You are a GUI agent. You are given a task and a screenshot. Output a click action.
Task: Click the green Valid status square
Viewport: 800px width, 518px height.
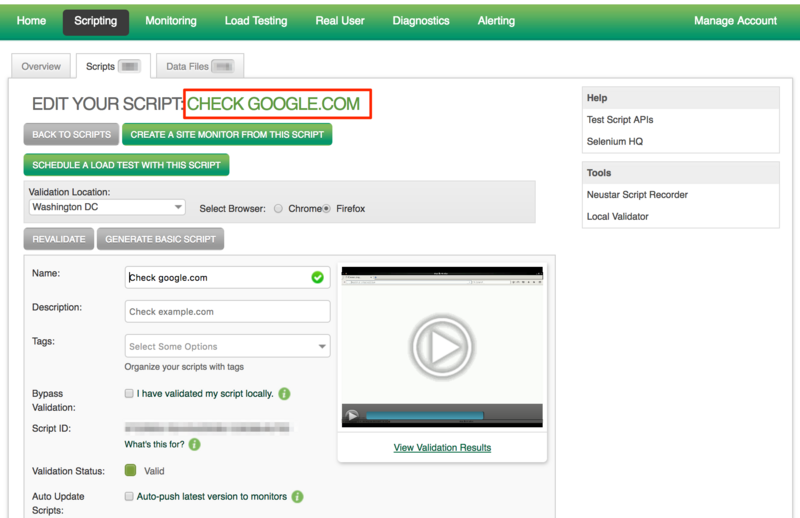click(131, 470)
